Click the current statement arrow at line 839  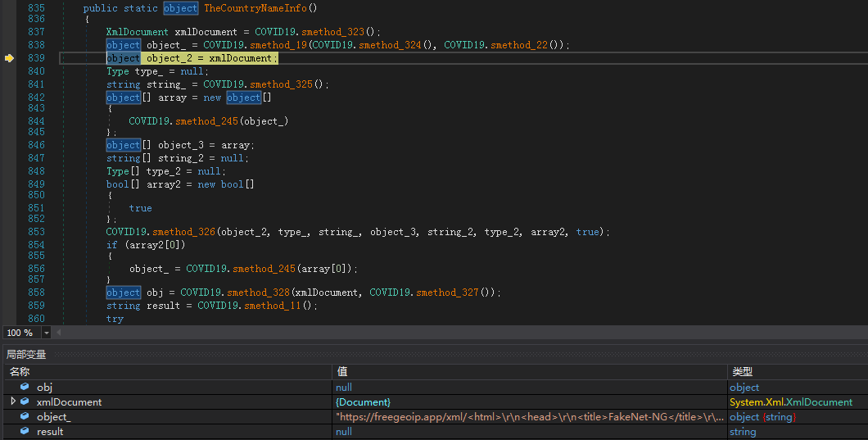pyautogui.click(x=9, y=58)
